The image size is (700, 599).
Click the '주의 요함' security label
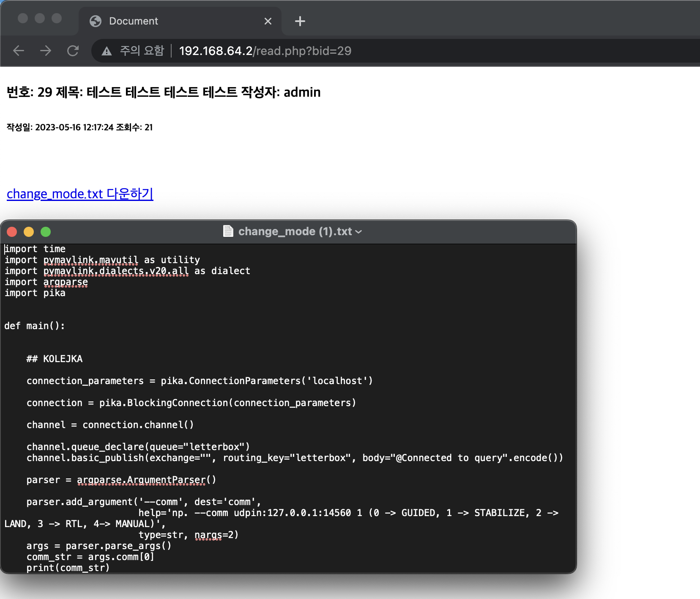[142, 51]
